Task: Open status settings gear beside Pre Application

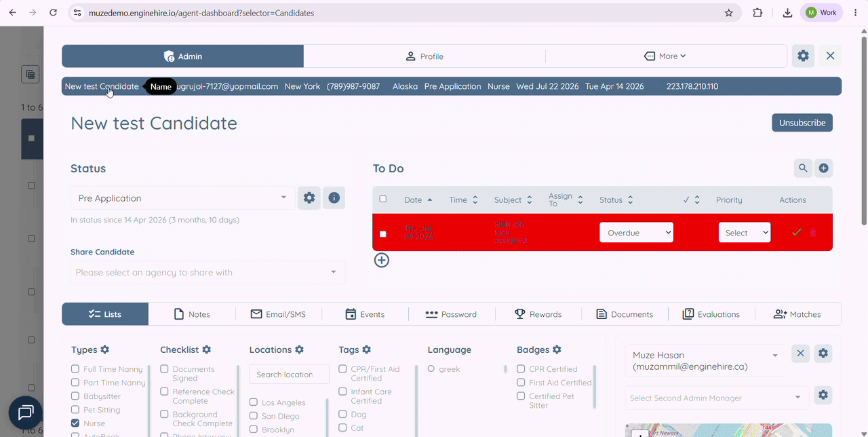Action: tap(309, 197)
